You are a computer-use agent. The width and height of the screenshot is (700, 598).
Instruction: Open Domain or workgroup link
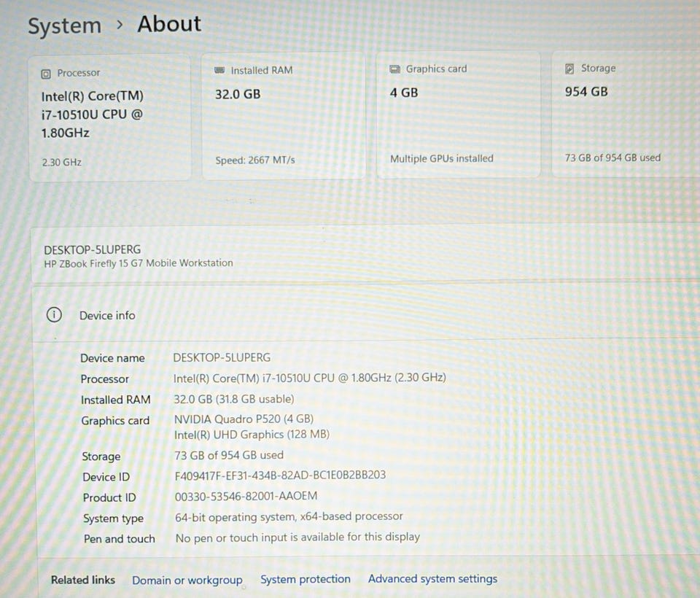pyautogui.click(x=187, y=580)
